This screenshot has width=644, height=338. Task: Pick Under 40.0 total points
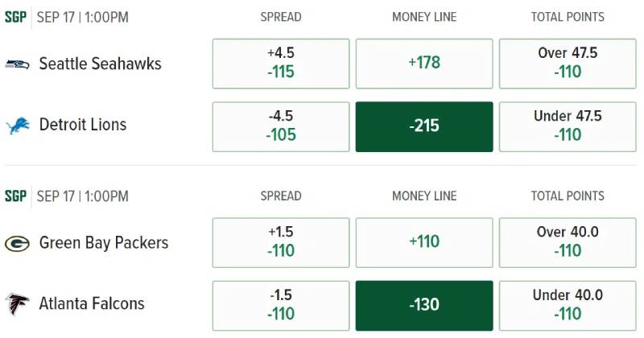tap(568, 305)
